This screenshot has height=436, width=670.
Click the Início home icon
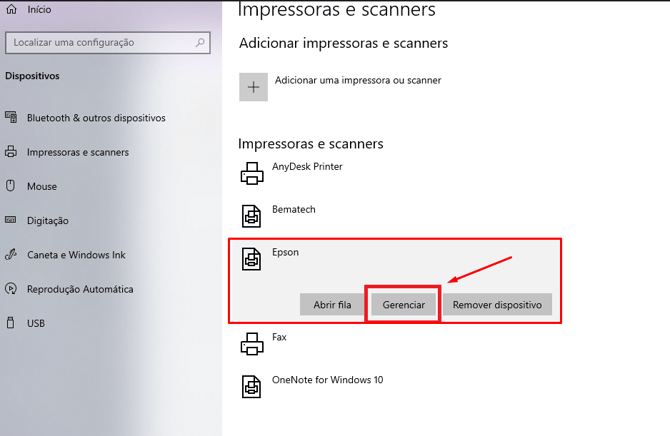tap(11, 10)
